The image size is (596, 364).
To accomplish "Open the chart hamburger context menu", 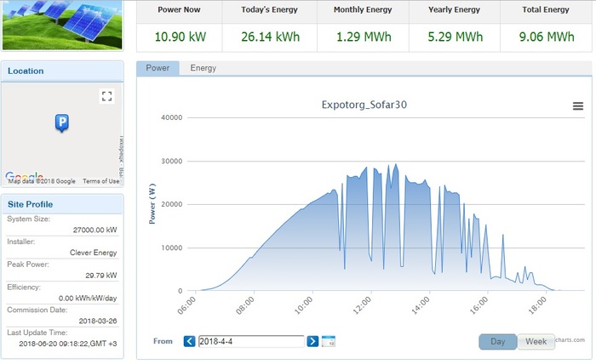I will [578, 106].
